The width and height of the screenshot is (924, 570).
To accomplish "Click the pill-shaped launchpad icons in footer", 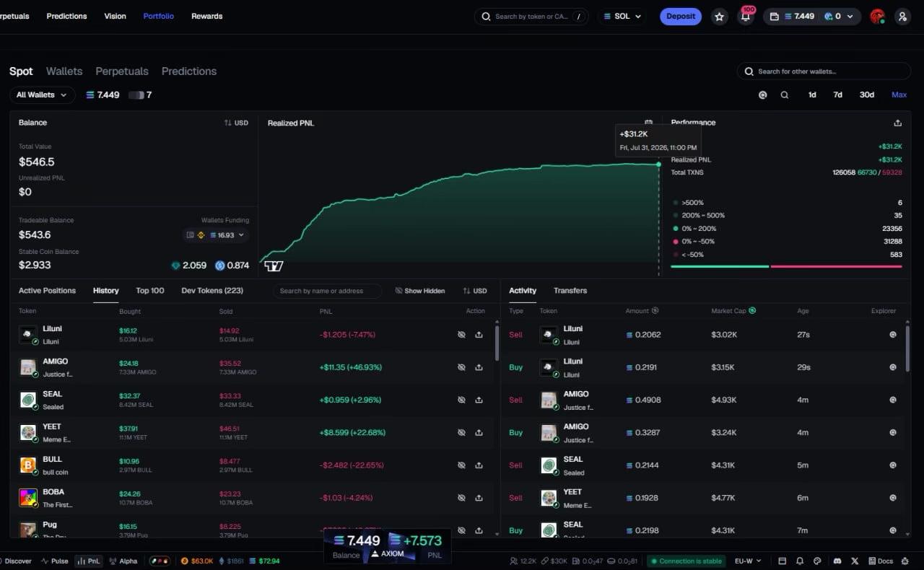I will [x=160, y=561].
